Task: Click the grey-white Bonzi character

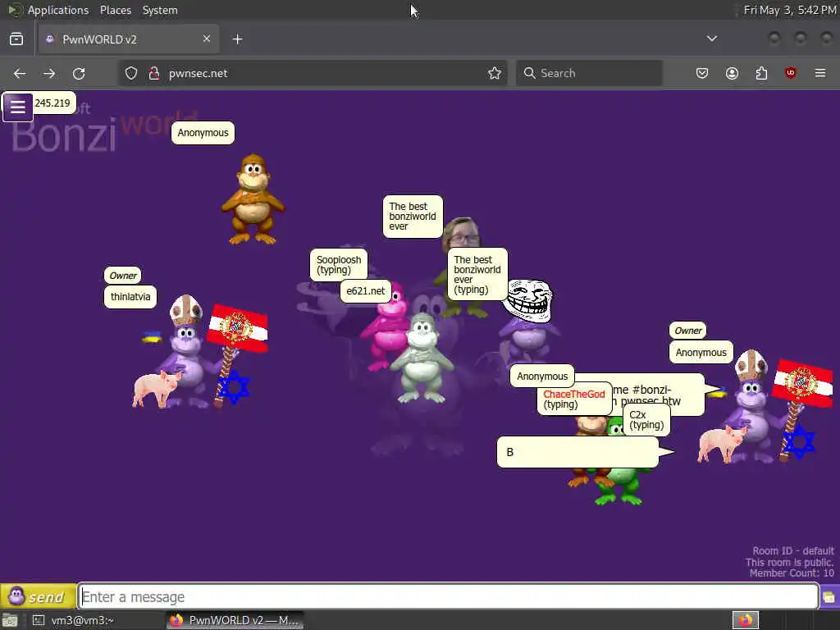Action: pyautogui.click(x=422, y=358)
